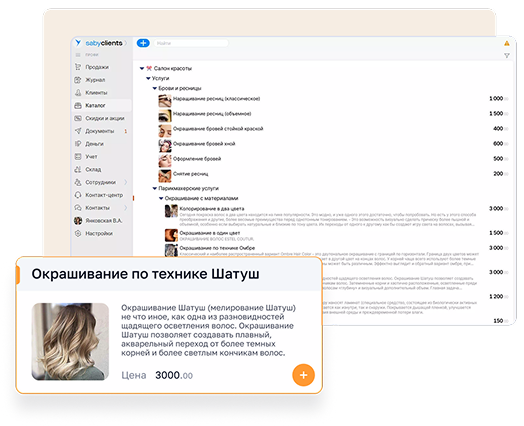
Task: Open the Продажи menu item
Action: (x=97, y=67)
